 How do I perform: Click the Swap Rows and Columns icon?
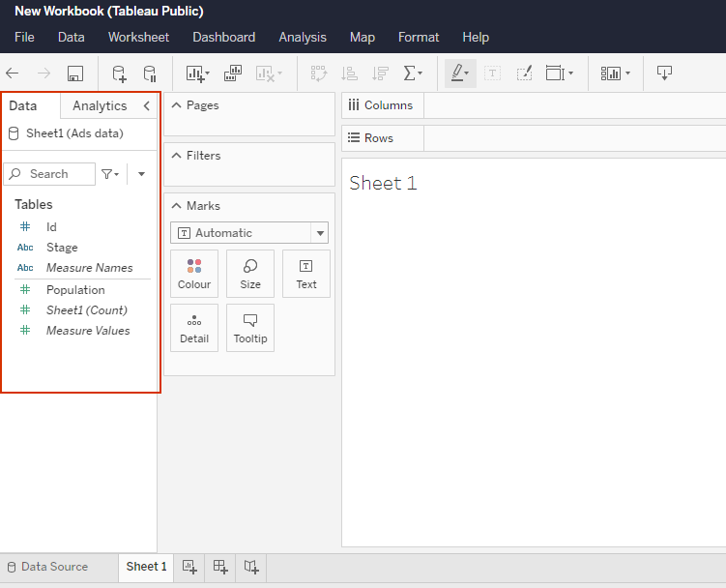click(x=319, y=73)
